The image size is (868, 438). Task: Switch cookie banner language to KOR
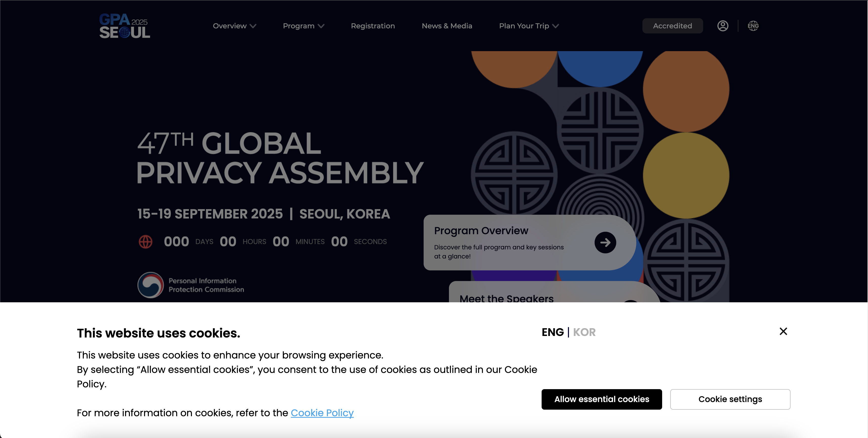[584, 332]
